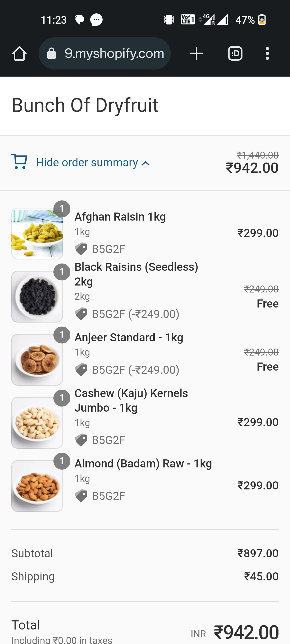Tap the messaging notification icon in status bar
Viewport: 290px width, 644px height.
[x=96, y=20]
